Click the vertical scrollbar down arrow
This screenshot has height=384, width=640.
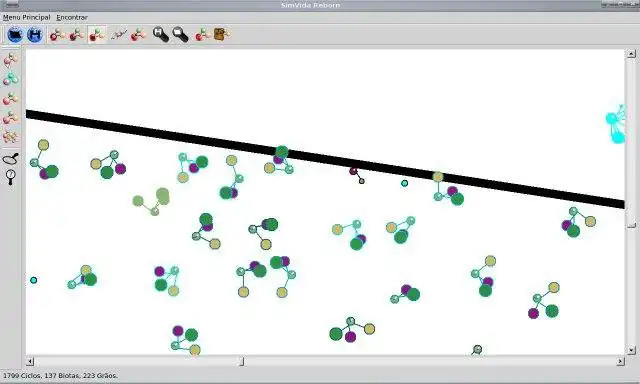point(631,350)
